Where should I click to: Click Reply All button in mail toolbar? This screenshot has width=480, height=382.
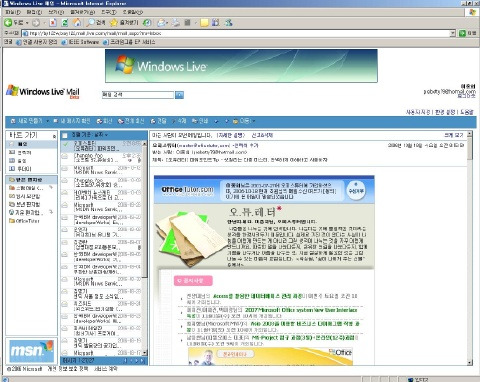pyautogui.click(x=131, y=121)
